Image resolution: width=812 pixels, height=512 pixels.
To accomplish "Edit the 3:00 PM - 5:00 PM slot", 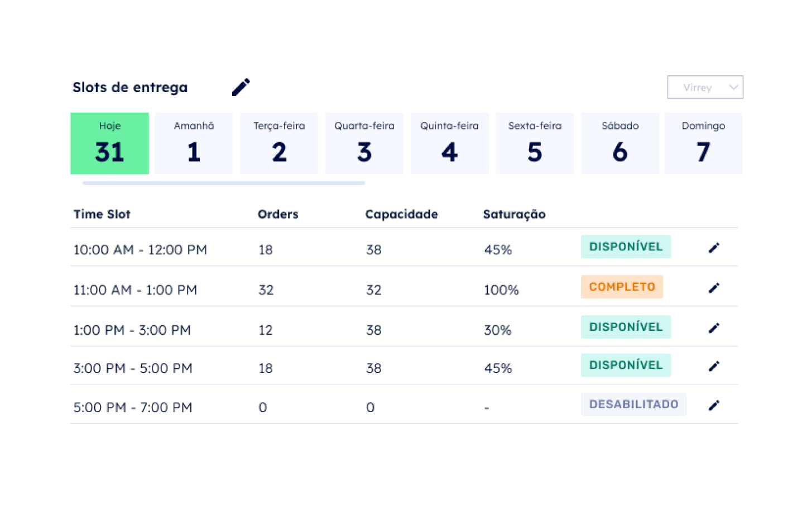I will coord(714,366).
